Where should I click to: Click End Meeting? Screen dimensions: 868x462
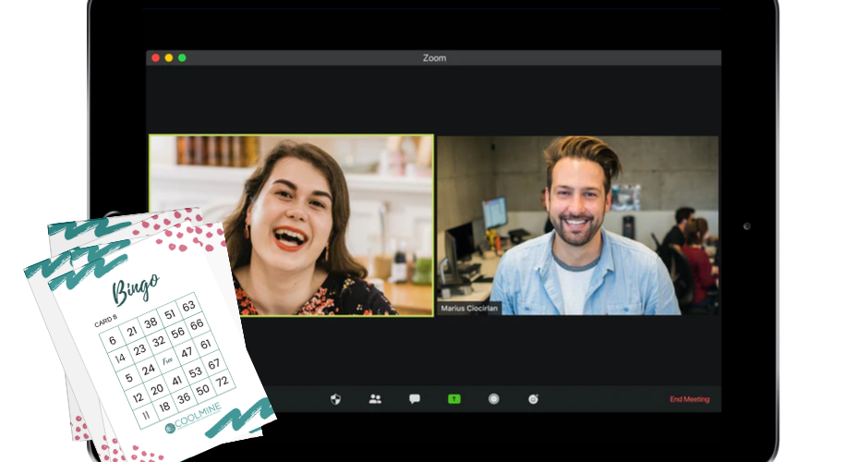click(689, 399)
